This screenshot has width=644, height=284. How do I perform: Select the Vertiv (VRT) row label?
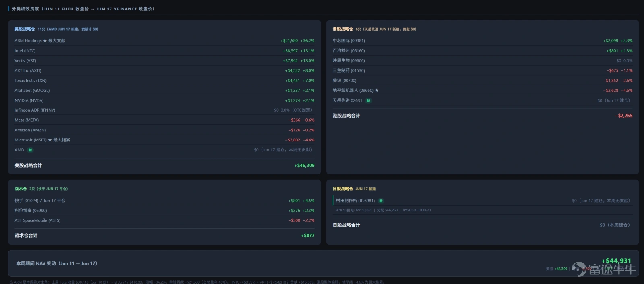25,61
